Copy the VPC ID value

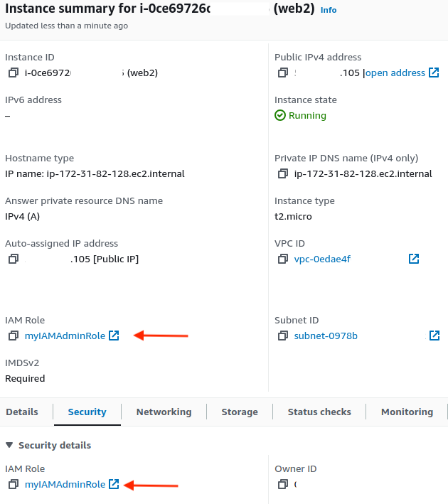[283, 259]
